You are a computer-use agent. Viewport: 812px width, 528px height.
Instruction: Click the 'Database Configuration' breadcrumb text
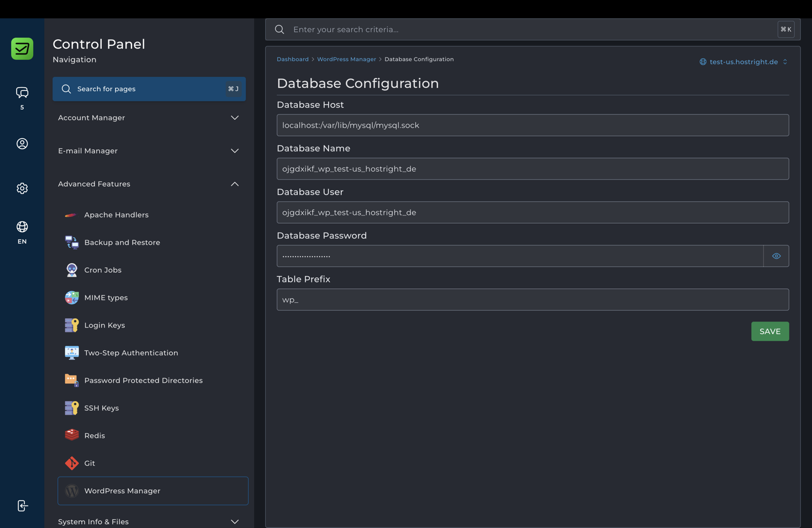pyautogui.click(x=419, y=59)
